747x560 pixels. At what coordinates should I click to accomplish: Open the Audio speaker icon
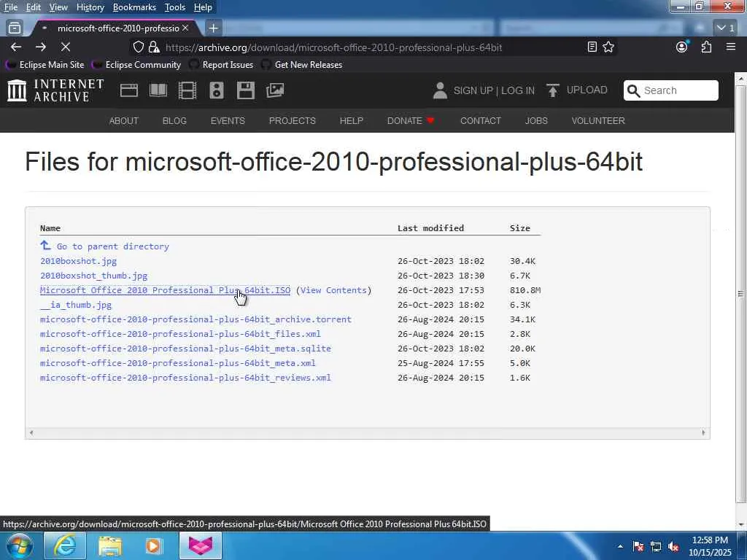pyautogui.click(x=216, y=90)
